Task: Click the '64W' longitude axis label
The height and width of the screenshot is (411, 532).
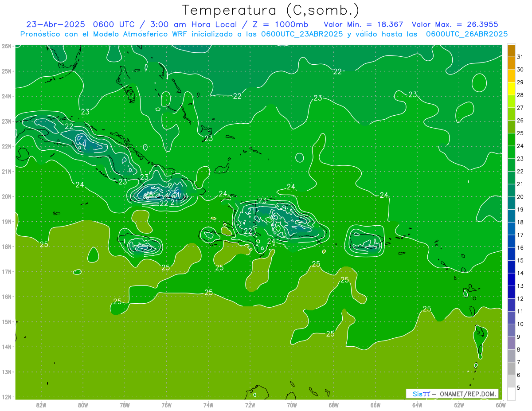Action: (417, 405)
